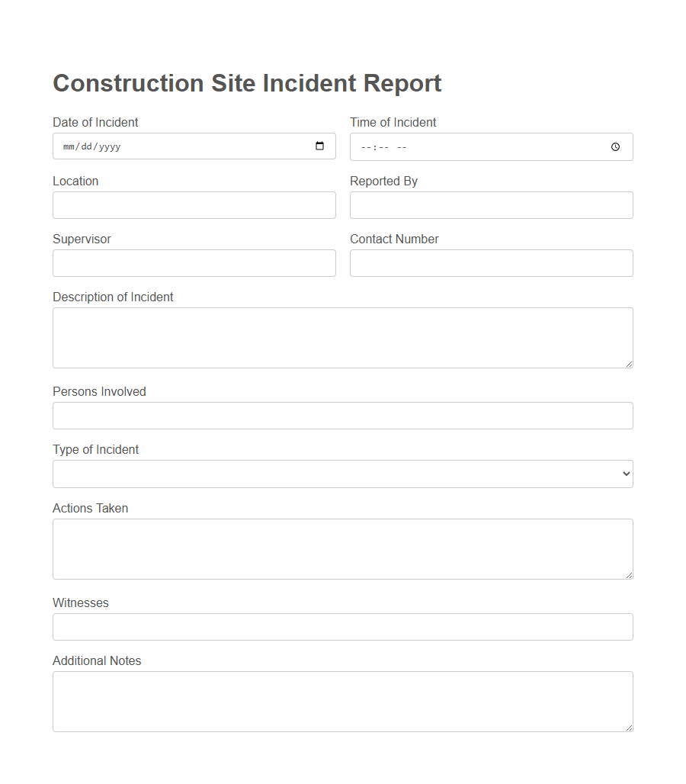686x784 pixels.
Task: Click the Construction Site Incident Report heading
Action: click(x=246, y=82)
